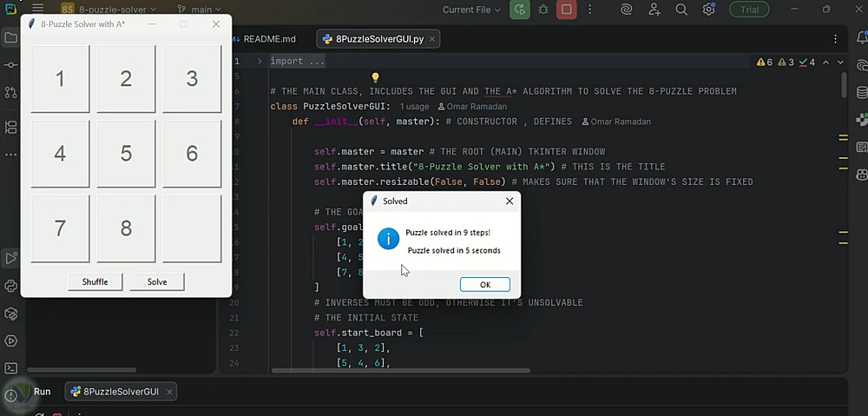
Task: Open Search Everywhere magnifier icon
Action: pos(681,10)
